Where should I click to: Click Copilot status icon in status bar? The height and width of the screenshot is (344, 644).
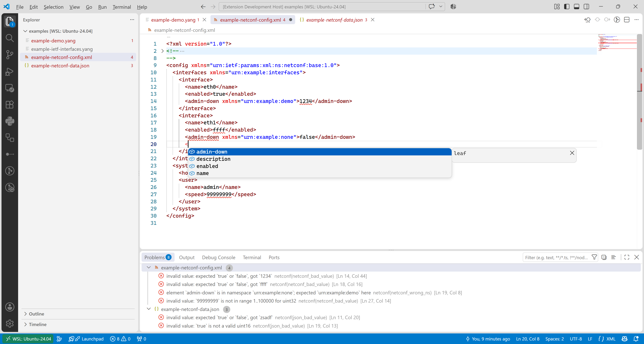point(625,339)
